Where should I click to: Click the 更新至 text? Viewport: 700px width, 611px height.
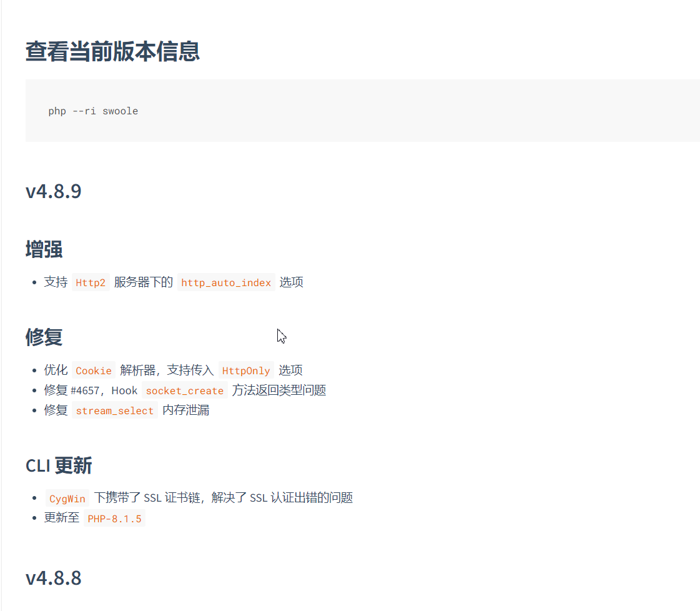62,518
